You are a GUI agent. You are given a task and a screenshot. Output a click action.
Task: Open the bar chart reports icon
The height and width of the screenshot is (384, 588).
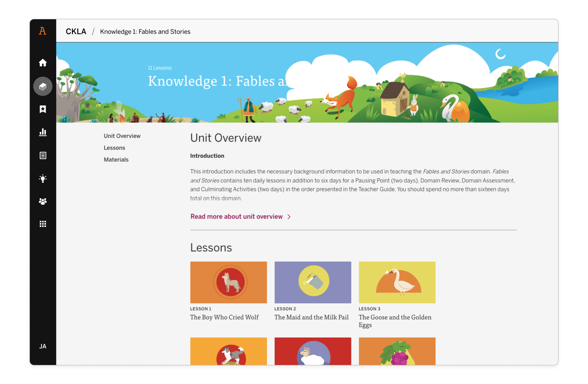43,132
